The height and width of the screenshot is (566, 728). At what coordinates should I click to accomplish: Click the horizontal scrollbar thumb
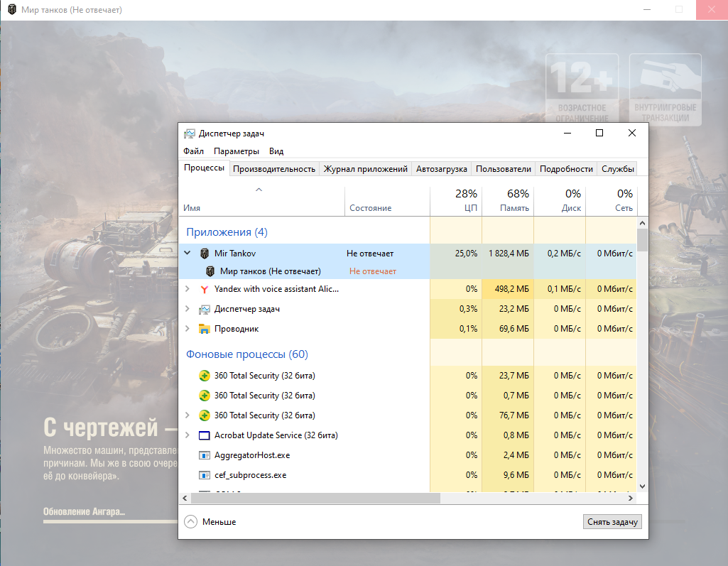(315, 499)
